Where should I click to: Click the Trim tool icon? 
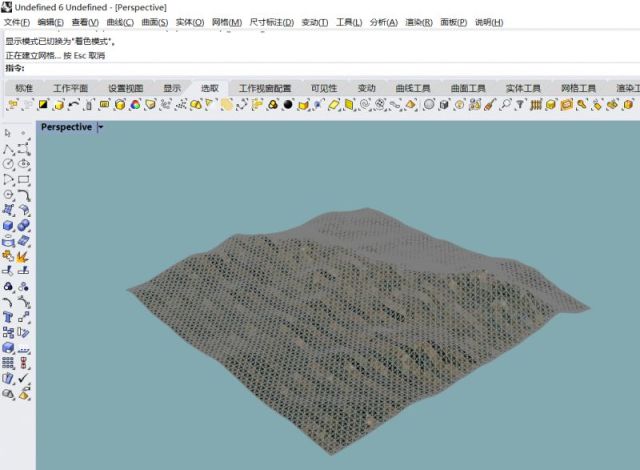click(8, 271)
